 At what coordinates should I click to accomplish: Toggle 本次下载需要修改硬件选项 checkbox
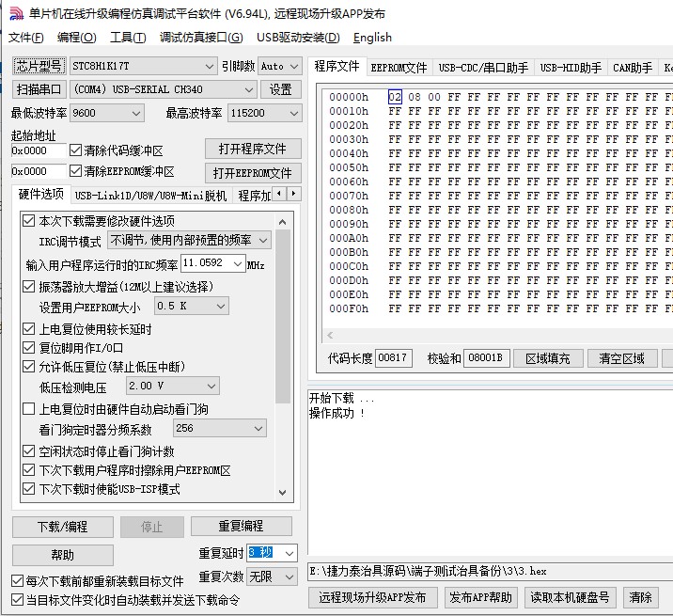click(x=29, y=221)
